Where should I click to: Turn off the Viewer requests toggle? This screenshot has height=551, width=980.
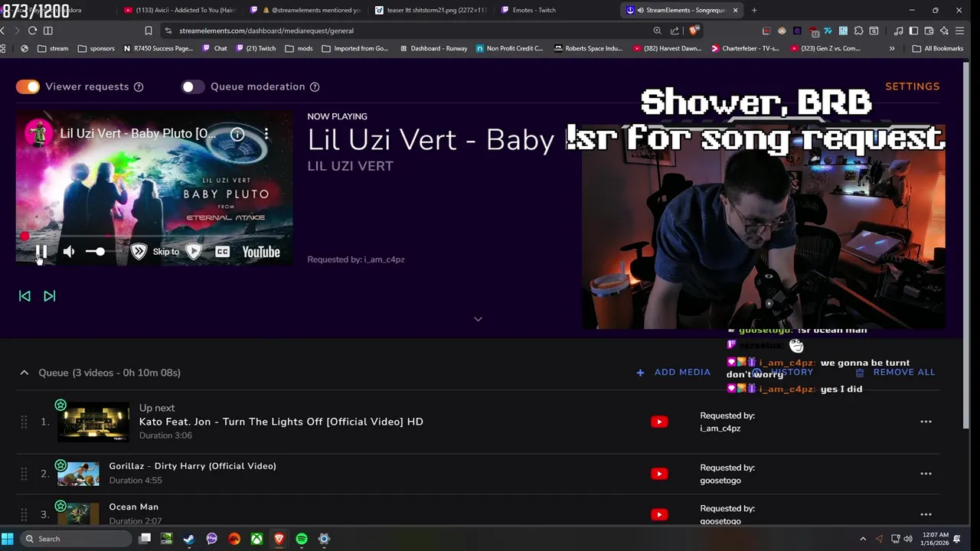point(28,86)
